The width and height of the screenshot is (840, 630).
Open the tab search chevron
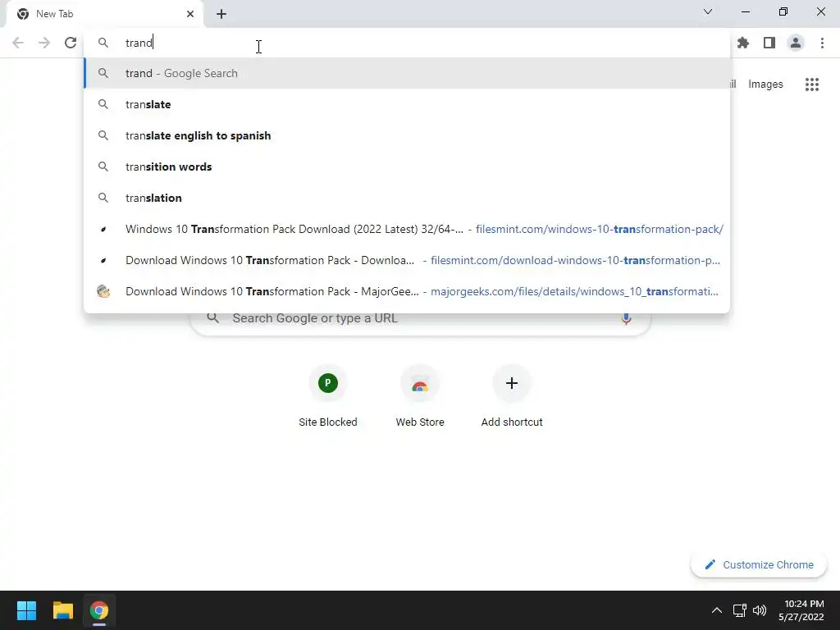pyautogui.click(x=708, y=11)
